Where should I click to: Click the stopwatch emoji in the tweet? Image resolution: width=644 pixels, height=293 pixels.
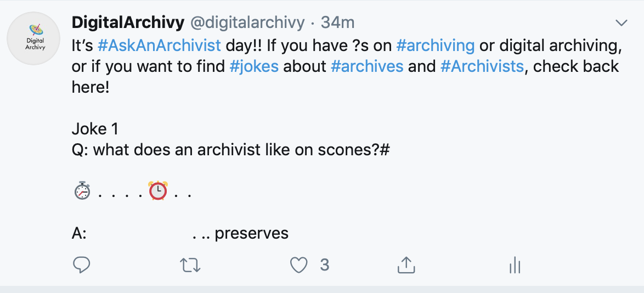coord(82,191)
